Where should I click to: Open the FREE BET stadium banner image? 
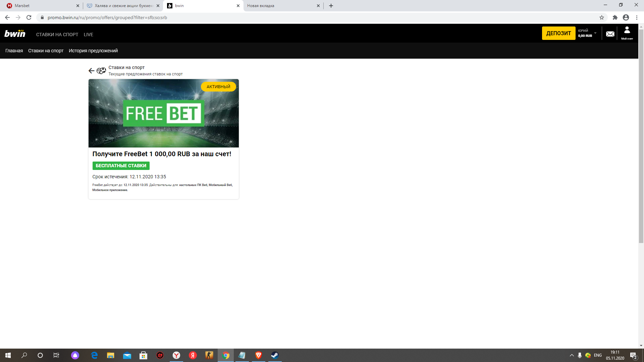pos(164,113)
